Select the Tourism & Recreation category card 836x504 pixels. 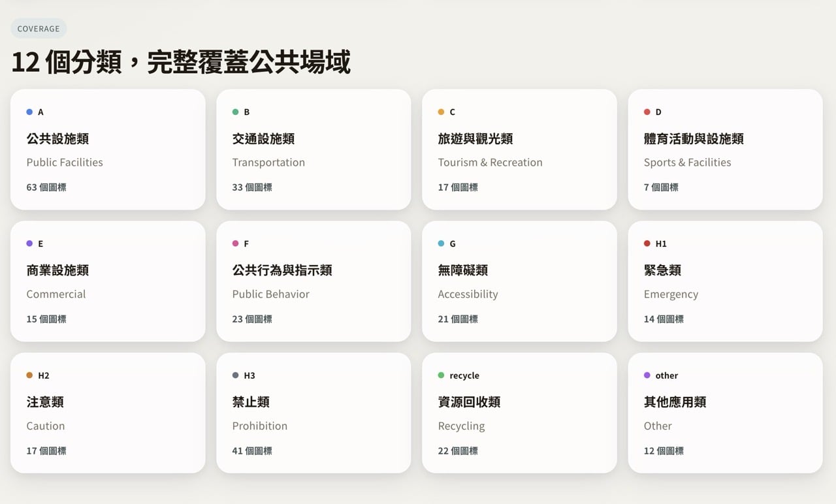pos(519,150)
